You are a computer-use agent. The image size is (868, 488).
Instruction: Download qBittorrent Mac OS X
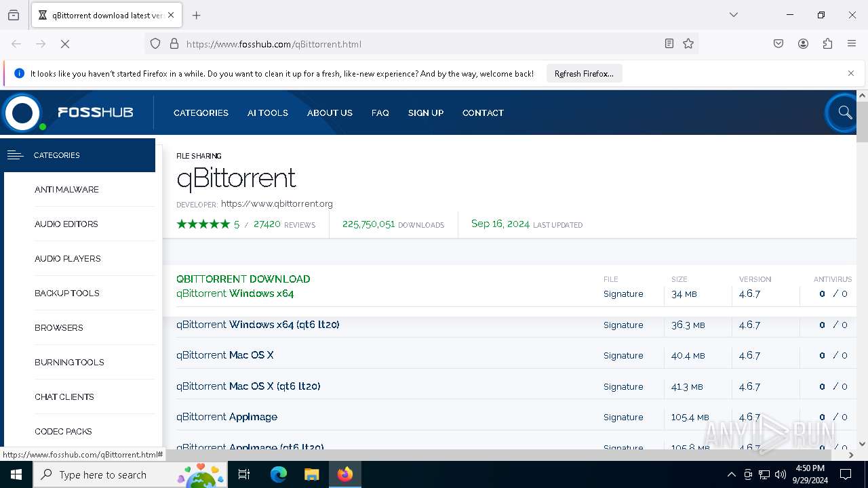(x=225, y=355)
